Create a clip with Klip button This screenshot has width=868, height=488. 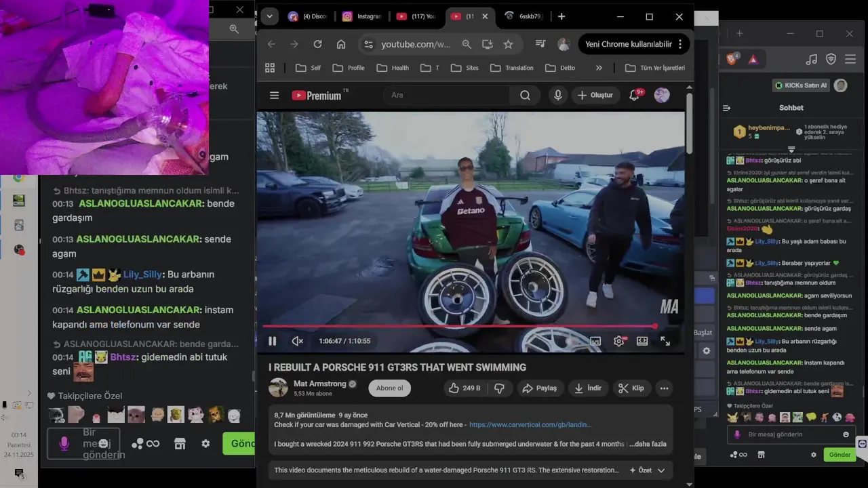click(x=631, y=388)
